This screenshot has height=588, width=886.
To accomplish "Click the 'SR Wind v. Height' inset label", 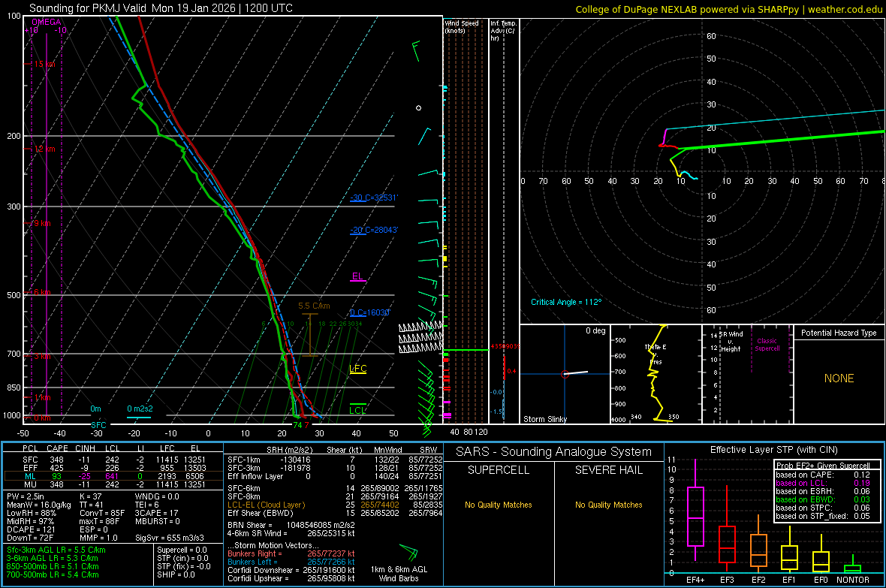I will 731,342.
